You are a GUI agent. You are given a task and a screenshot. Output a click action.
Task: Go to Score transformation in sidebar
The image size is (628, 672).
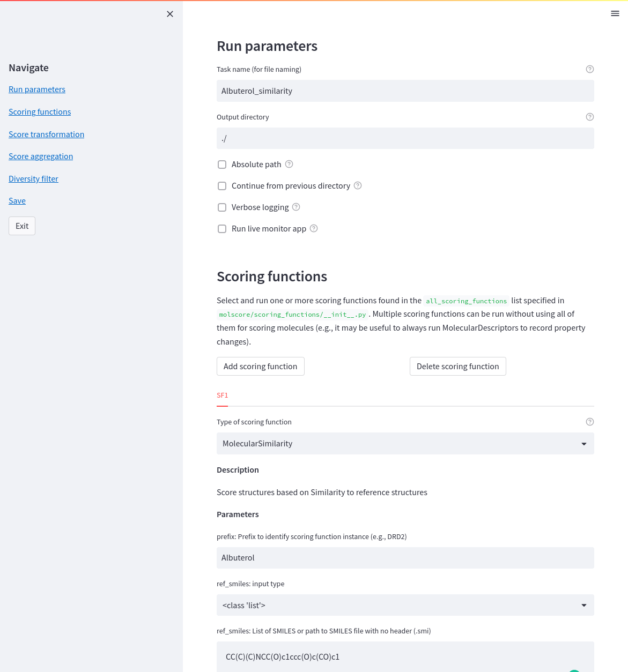tap(46, 134)
